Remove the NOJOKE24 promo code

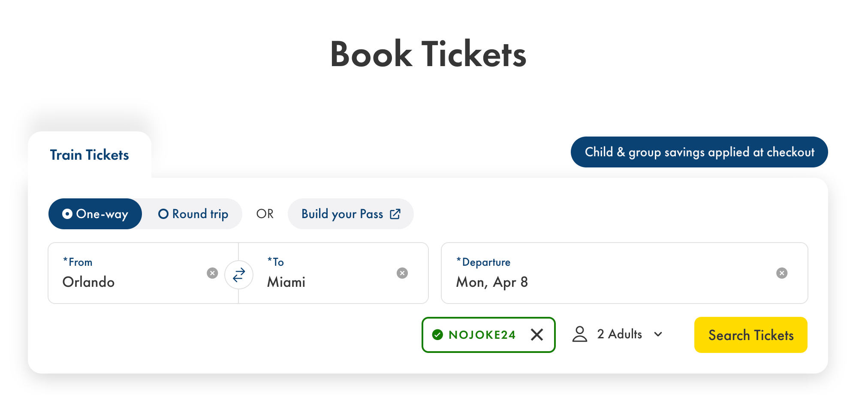point(537,335)
